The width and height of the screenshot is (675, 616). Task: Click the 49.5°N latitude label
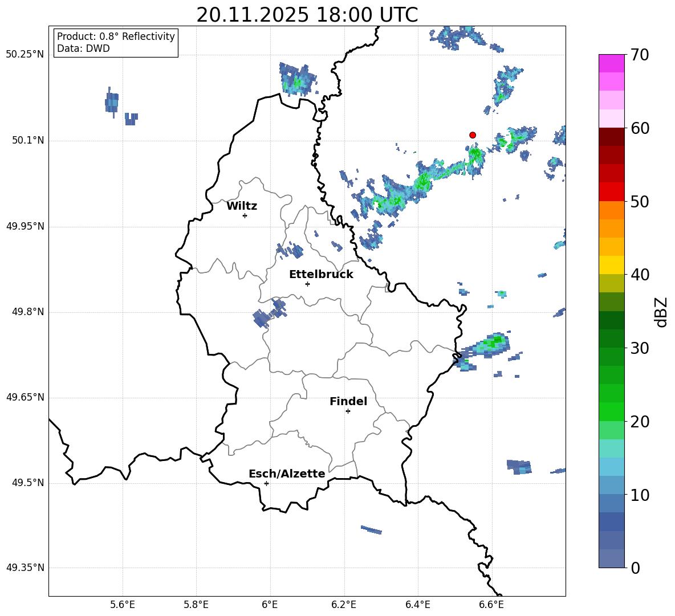[x=28, y=483]
